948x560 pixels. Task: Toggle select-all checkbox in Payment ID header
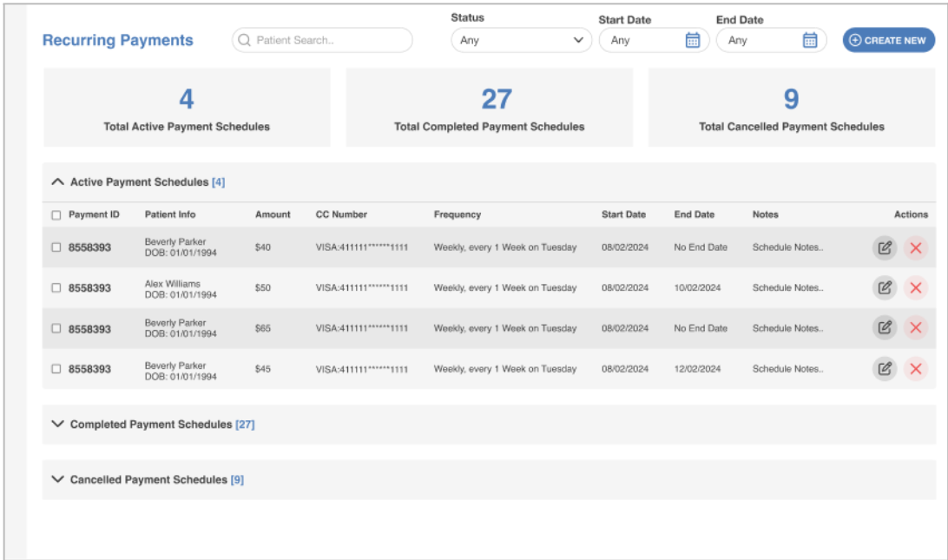(x=56, y=215)
